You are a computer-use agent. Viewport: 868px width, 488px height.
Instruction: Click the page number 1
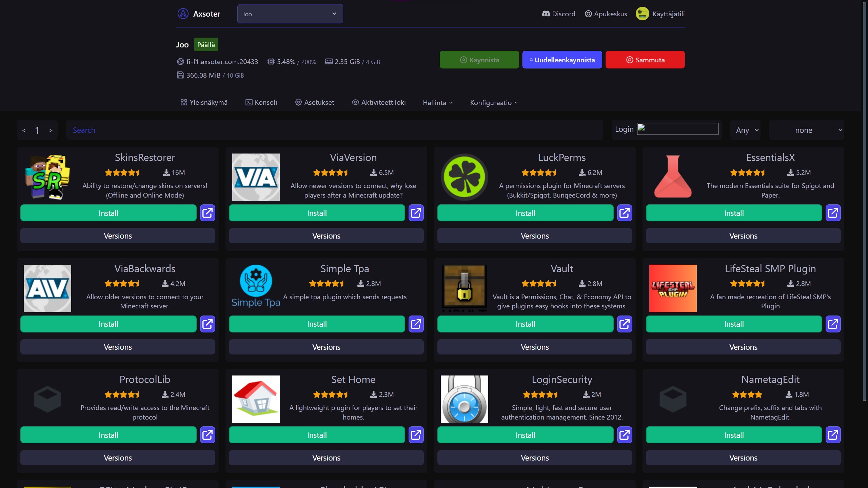(37, 130)
